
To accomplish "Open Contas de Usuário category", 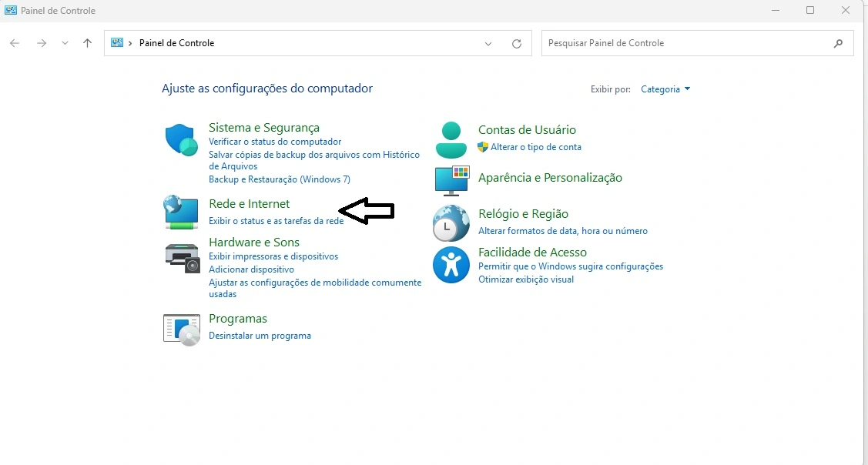I will [x=527, y=129].
